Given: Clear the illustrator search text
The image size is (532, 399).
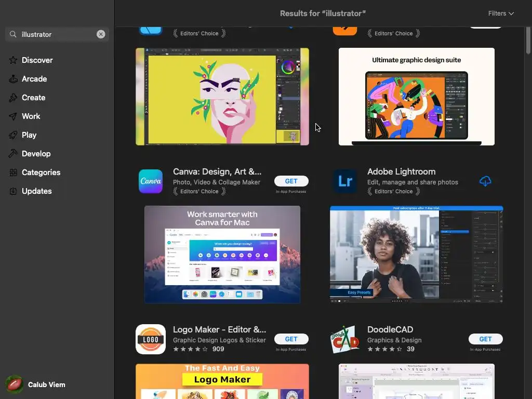Looking at the screenshot, I should (101, 34).
